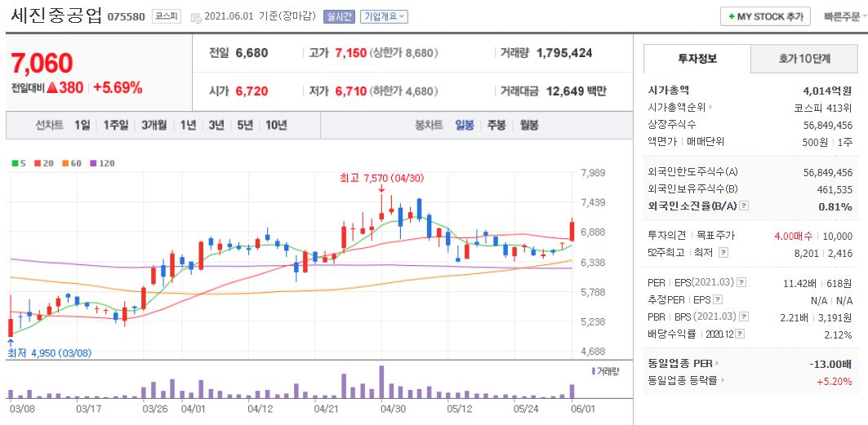Click the 저가 value 6,710
Viewport: 868px width, 425px height.
[x=351, y=91]
